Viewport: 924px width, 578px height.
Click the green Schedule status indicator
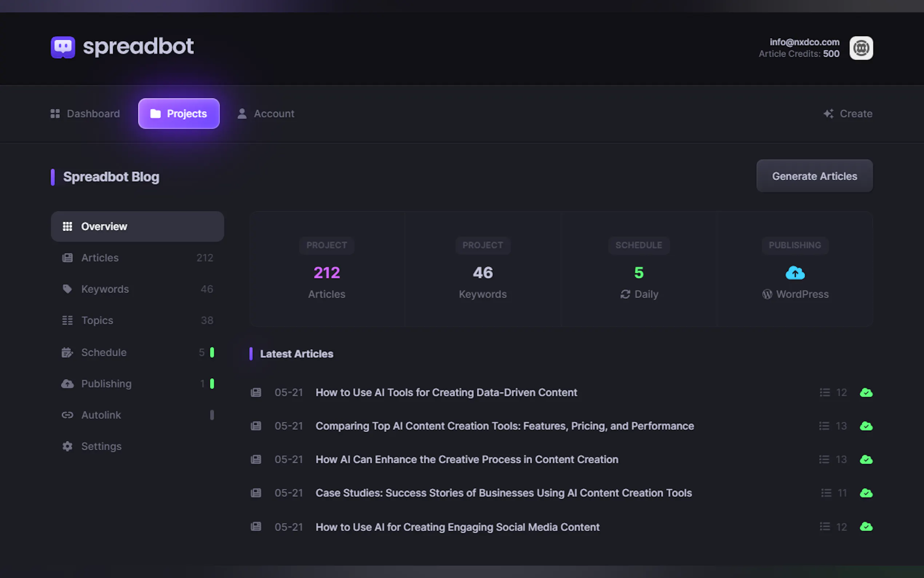click(x=212, y=352)
